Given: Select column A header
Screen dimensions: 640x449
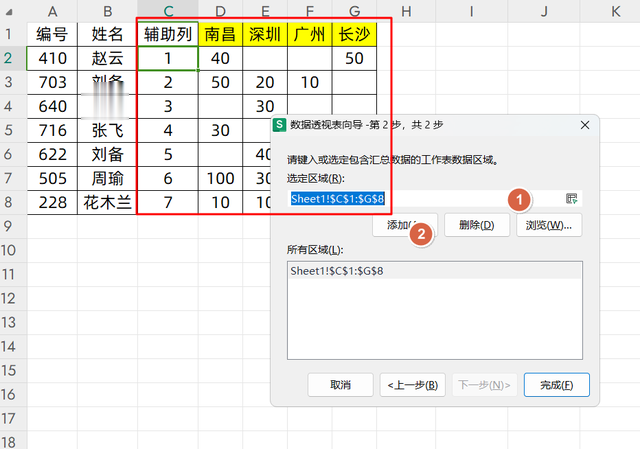Looking at the screenshot, I should pos(52,11).
